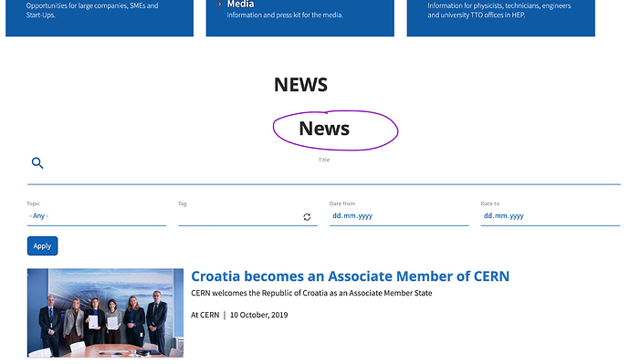This screenshot has height=364, width=630.
Task: Click the '10 October, 2019' date text
Action: 258,315
